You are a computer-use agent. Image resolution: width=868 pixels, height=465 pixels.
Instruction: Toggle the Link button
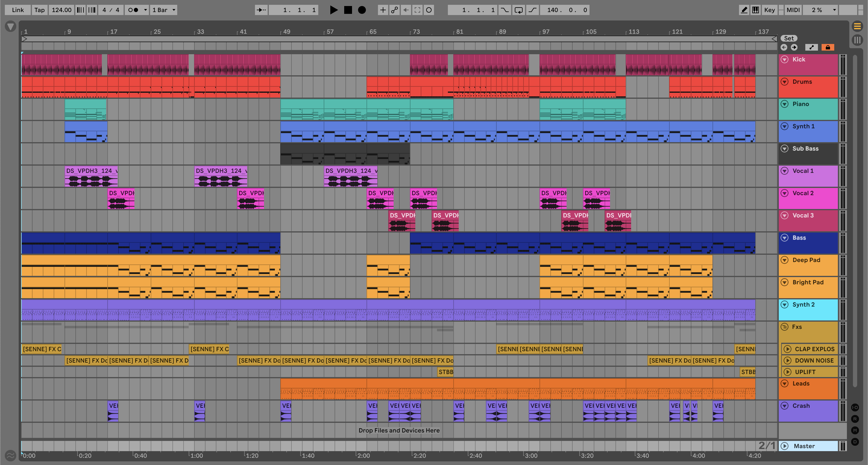[x=18, y=10]
